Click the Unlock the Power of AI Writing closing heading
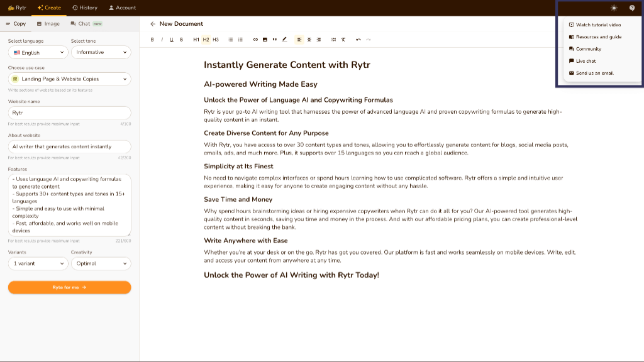The height and width of the screenshot is (362, 644). click(292, 275)
